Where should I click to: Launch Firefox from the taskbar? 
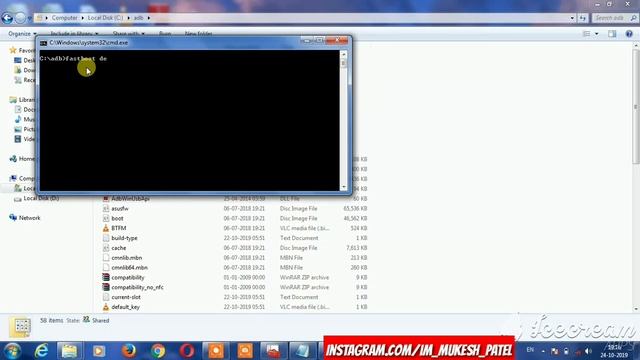pyautogui.click(x=129, y=351)
